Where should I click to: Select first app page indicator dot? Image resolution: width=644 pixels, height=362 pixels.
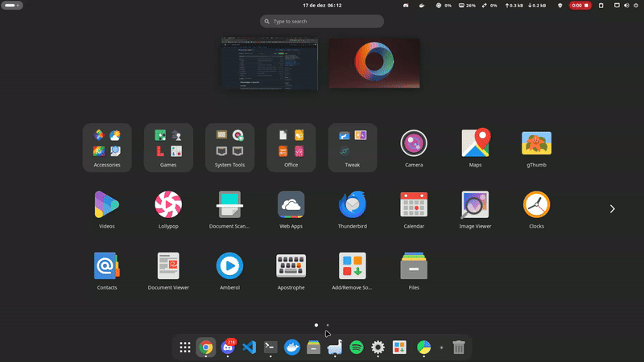[316, 325]
